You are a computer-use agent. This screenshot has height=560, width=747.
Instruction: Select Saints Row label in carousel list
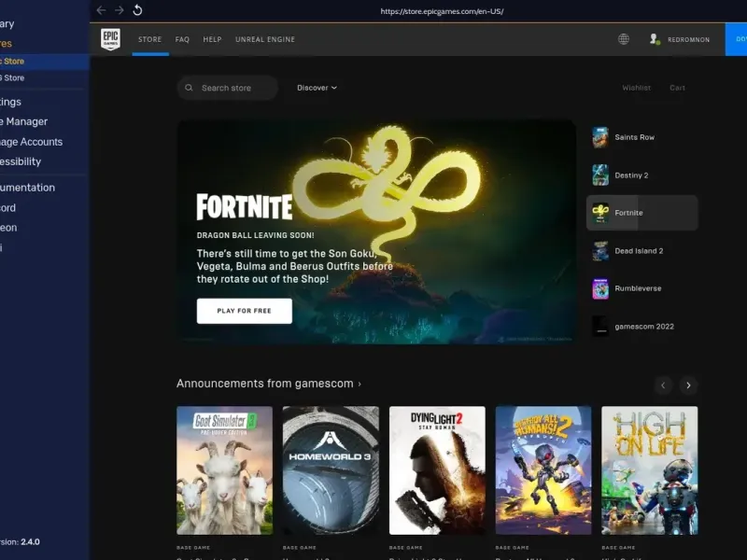click(635, 137)
